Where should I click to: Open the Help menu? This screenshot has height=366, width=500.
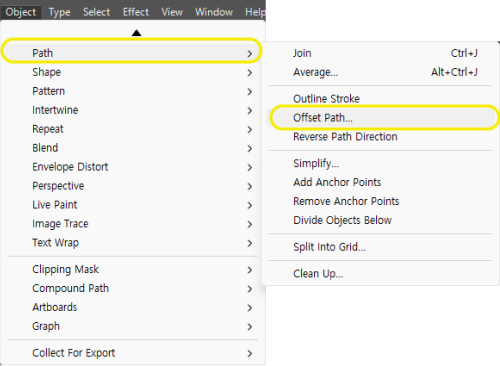click(x=255, y=12)
